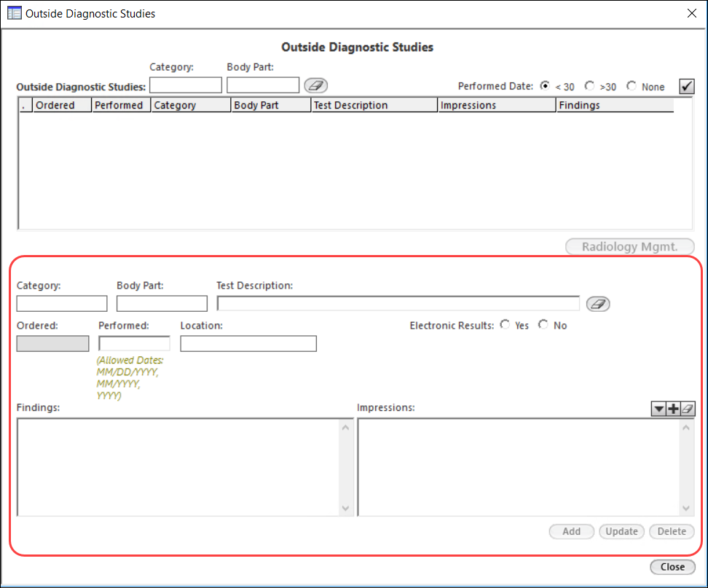Click the dot column header in the table
708x588 pixels.
tap(25, 105)
